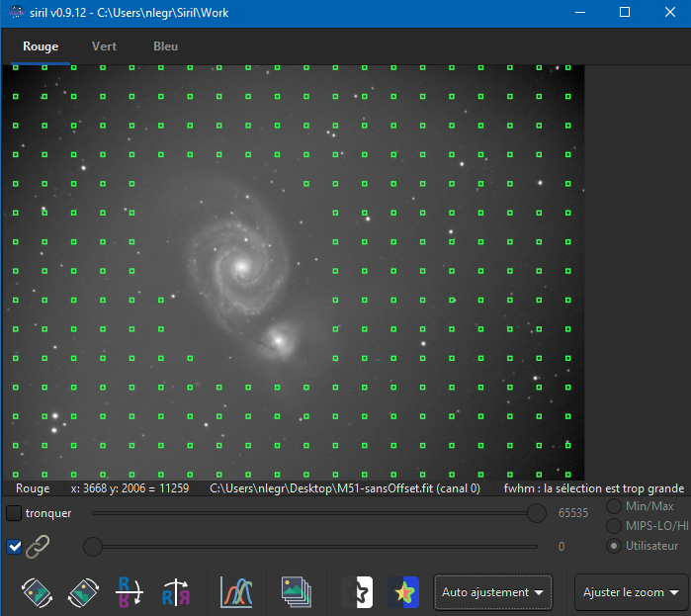Image resolution: width=691 pixels, height=616 pixels.
Task: Click the Siril app icon in title bar
Action: pyautogui.click(x=16, y=12)
